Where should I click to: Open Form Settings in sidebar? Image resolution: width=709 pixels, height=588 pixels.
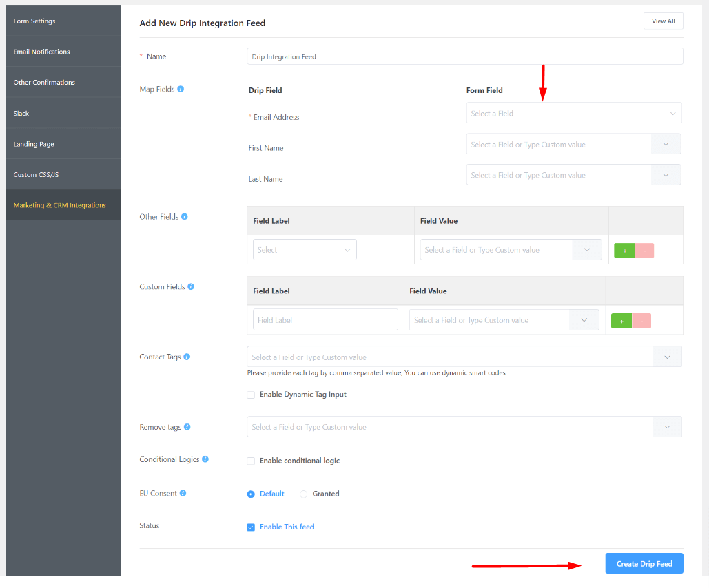pos(63,21)
